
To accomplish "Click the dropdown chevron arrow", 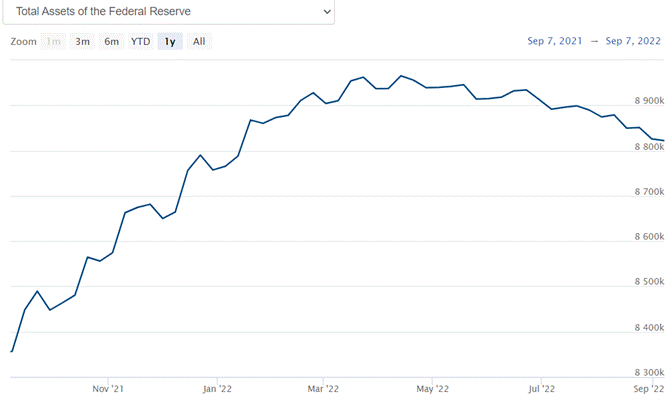I will click(327, 12).
